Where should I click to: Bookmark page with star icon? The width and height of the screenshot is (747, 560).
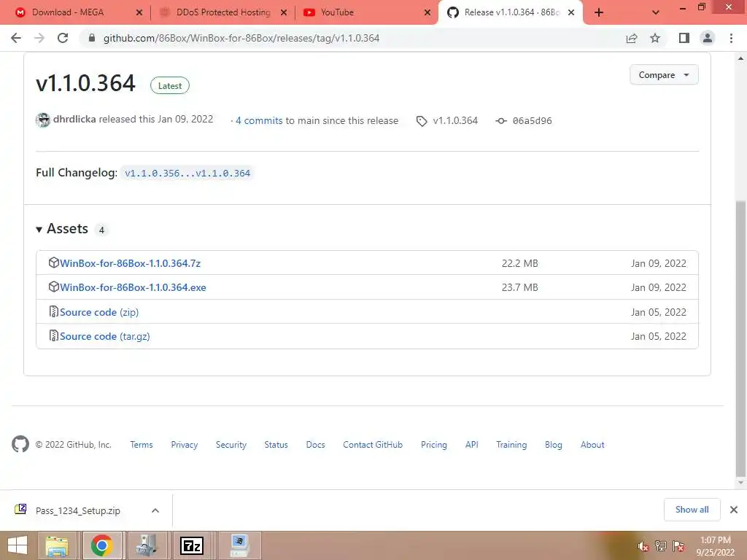click(x=656, y=38)
